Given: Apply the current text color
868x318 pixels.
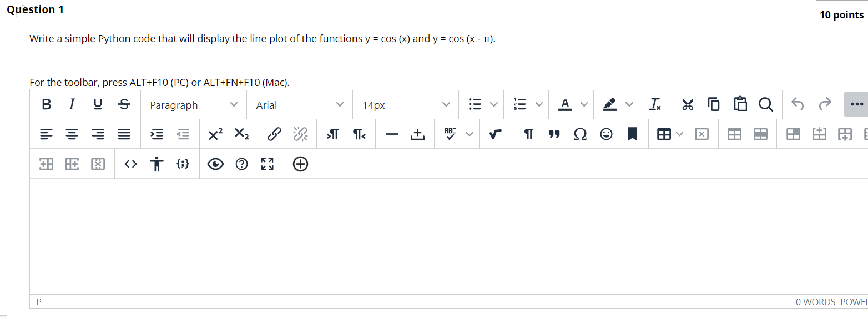Looking at the screenshot, I should pyautogui.click(x=566, y=104).
